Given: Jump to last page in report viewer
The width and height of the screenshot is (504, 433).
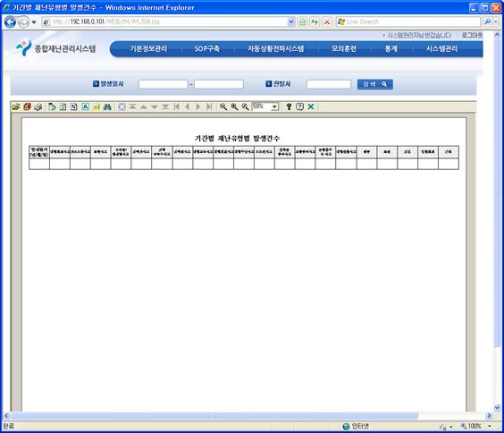Looking at the screenshot, I should pyautogui.click(x=209, y=106).
